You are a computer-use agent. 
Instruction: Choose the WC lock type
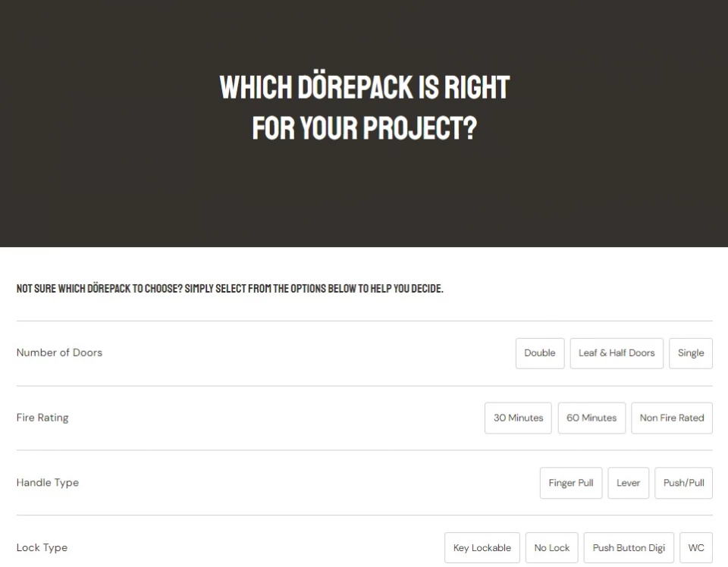click(696, 548)
